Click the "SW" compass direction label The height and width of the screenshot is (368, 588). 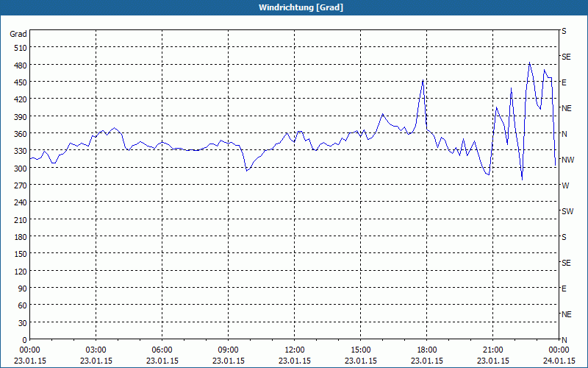tap(567, 211)
